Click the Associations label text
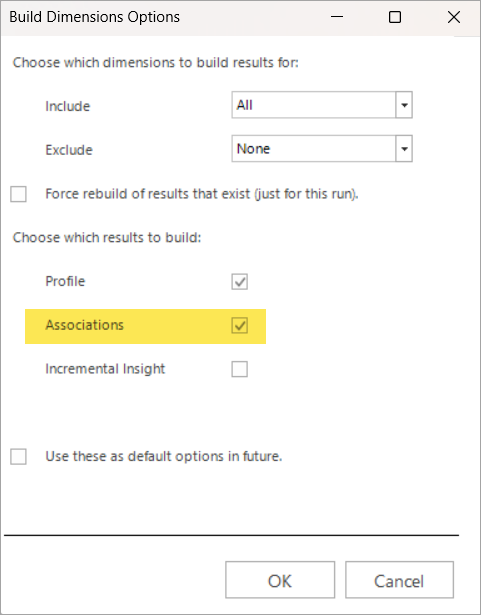 tap(84, 325)
